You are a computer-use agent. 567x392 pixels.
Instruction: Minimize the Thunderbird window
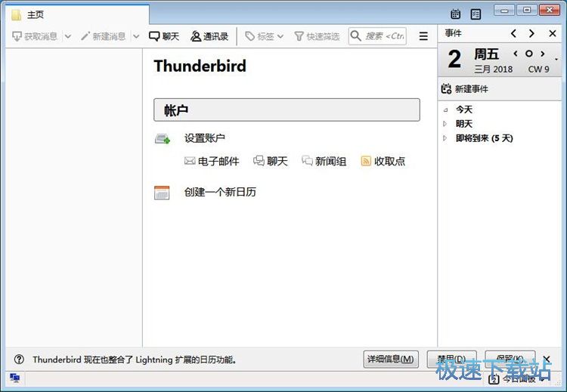504,10
